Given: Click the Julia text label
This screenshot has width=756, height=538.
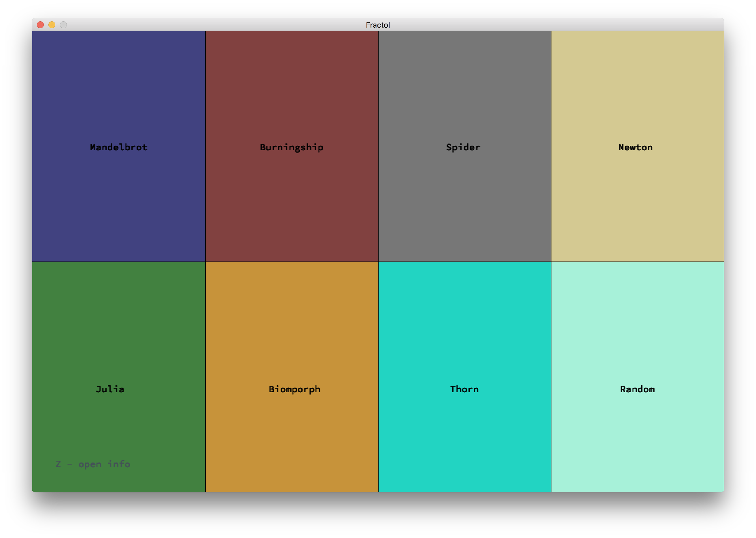Looking at the screenshot, I should pyautogui.click(x=110, y=389).
